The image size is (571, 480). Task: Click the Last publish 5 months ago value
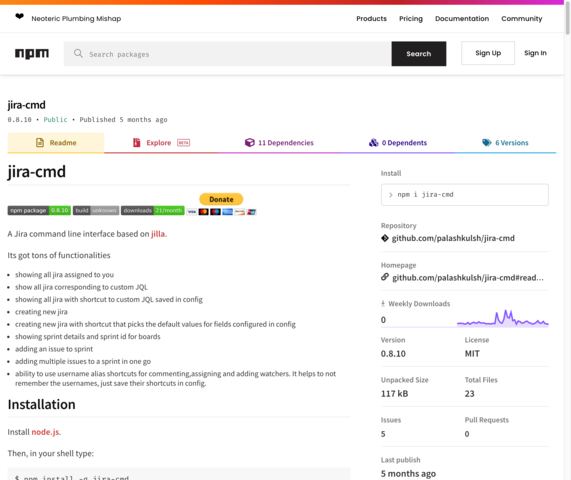(408, 473)
